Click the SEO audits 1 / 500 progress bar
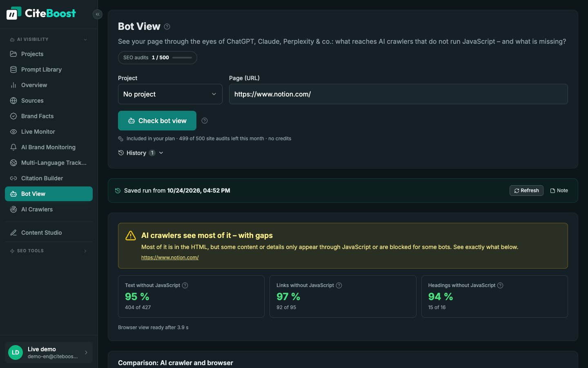The width and height of the screenshot is (588, 368). [x=182, y=58]
